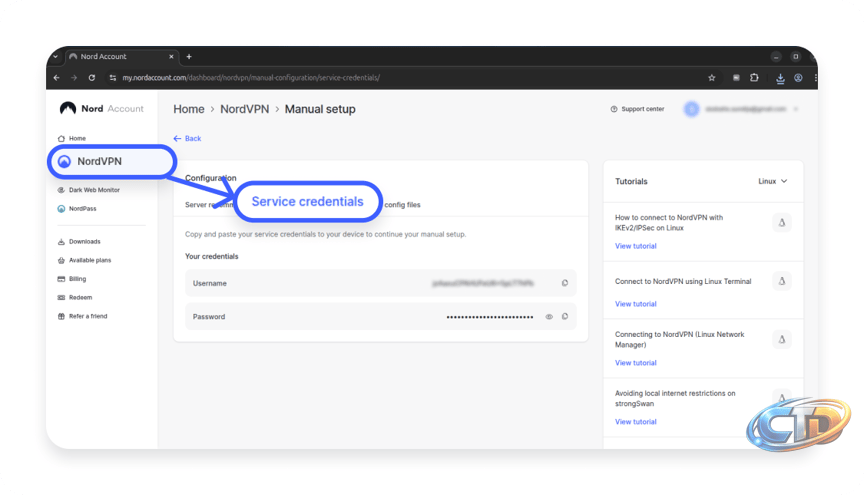The image size is (864, 495).
Task: Select NordVPN in the sidebar
Action: click(x=111, y=162)
